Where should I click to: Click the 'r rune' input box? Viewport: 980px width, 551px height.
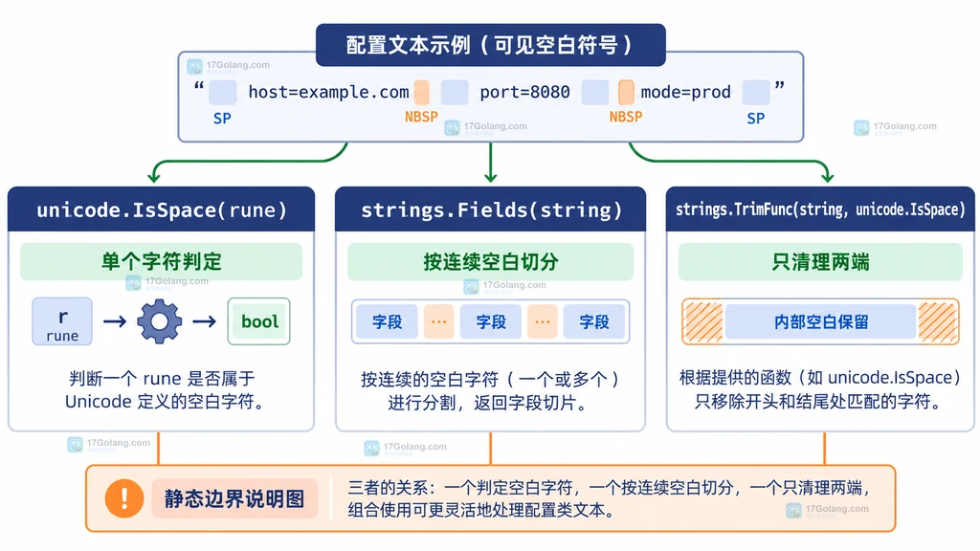(62, 321)
